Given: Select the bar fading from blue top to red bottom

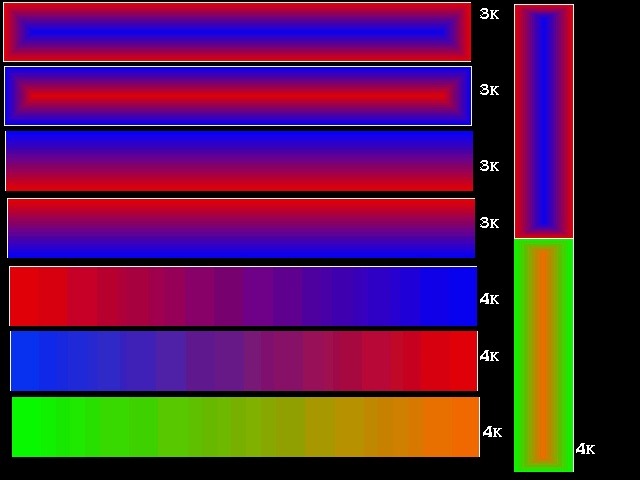Looking at the screenshot, I should coord(239,161).
